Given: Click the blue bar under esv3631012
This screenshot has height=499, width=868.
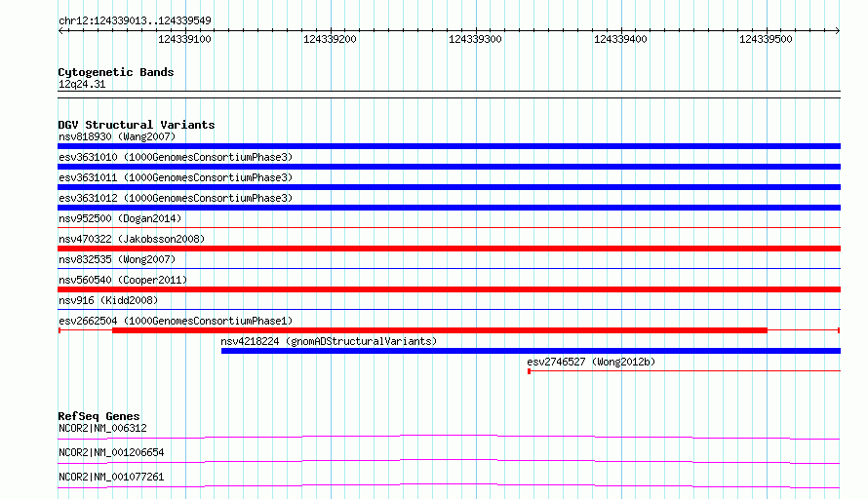Looking at the screenshot, I should [449, 208].
